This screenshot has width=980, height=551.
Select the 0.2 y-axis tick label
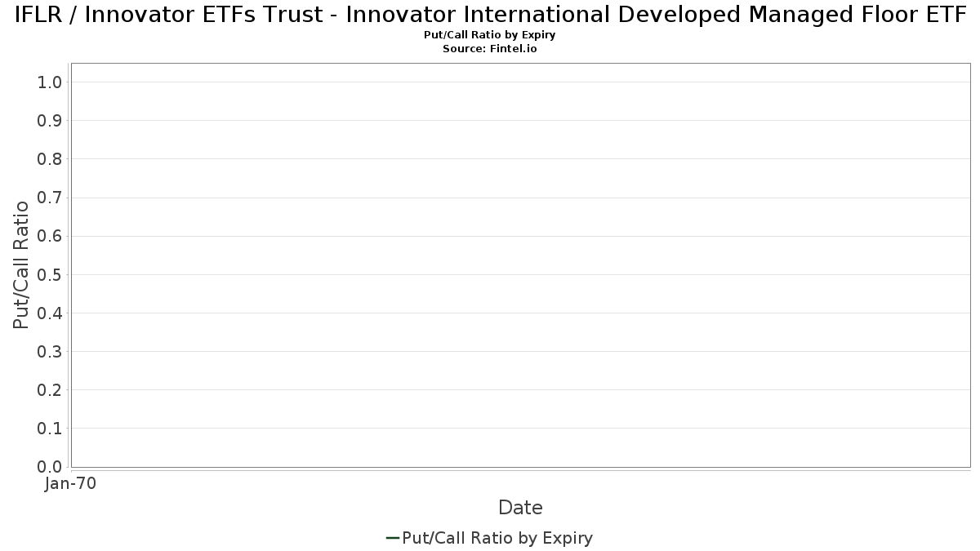(x=50, y=390)
